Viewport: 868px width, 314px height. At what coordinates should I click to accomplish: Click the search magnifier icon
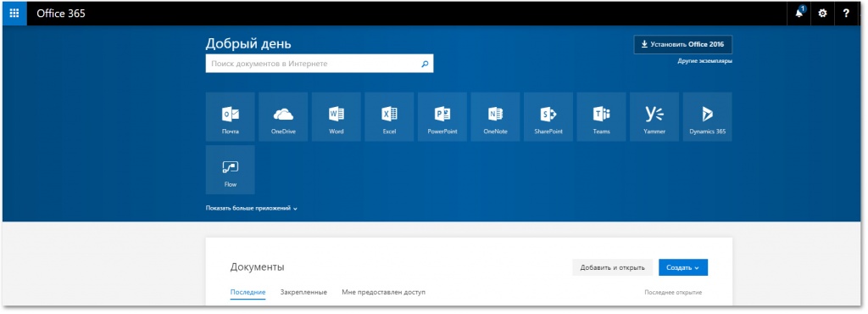(425, 64)
